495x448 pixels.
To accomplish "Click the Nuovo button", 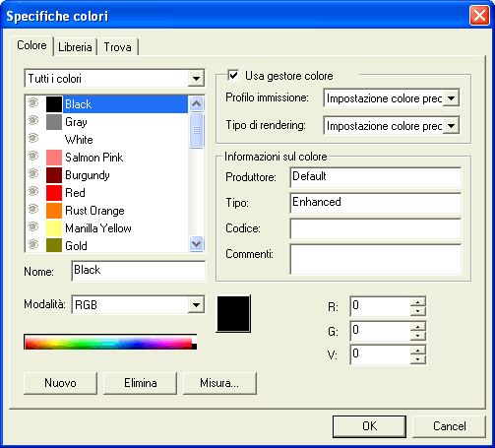I will point(60,383).
